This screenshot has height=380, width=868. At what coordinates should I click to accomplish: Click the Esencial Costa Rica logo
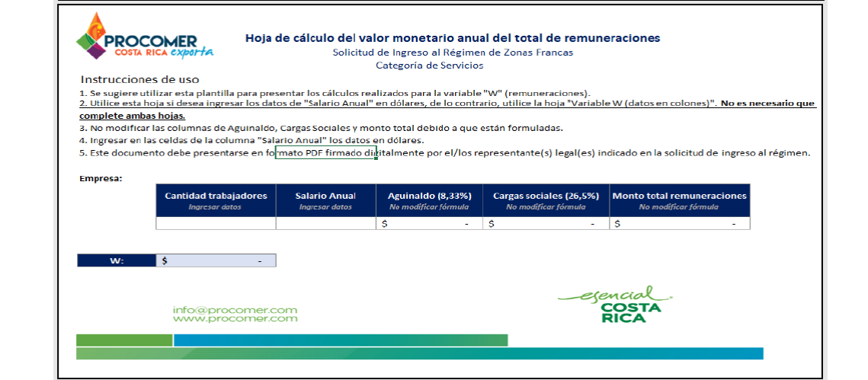(615, 305)
